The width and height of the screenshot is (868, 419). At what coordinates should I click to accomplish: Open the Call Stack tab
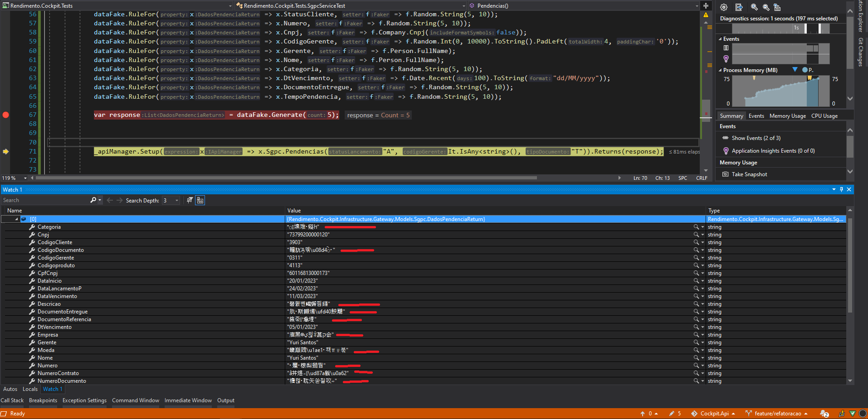[x=12, y=400]
